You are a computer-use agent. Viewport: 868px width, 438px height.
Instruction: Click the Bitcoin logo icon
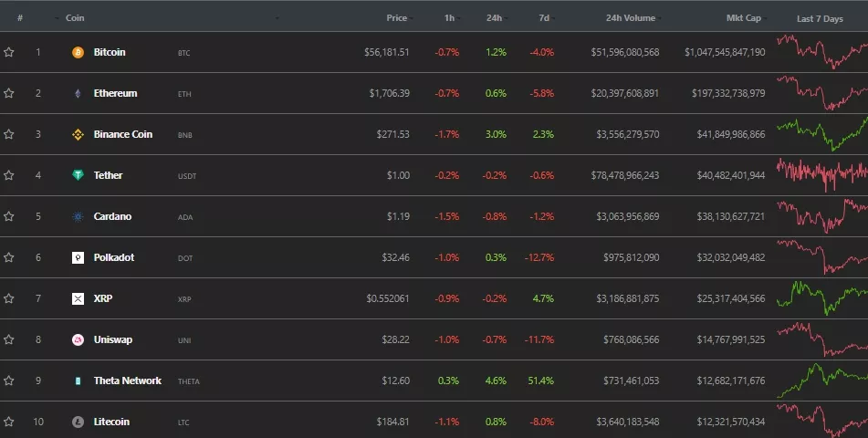pos(78,53)
